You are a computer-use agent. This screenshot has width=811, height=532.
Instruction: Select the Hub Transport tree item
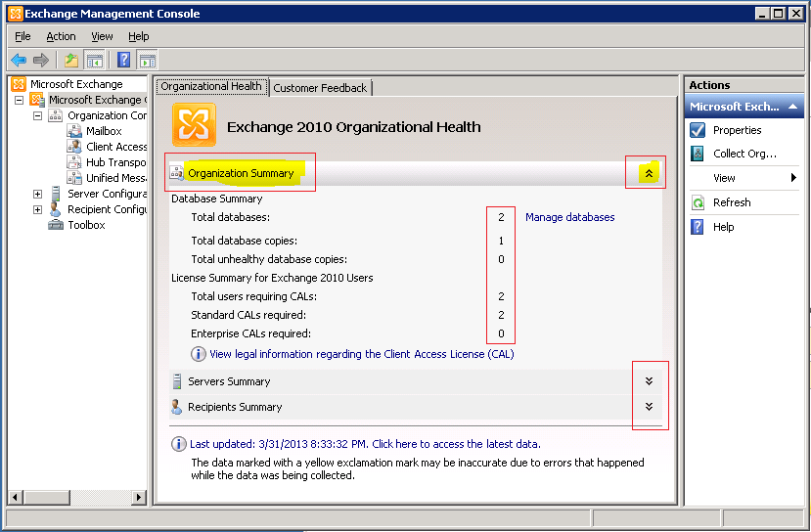tap(115, 162)
